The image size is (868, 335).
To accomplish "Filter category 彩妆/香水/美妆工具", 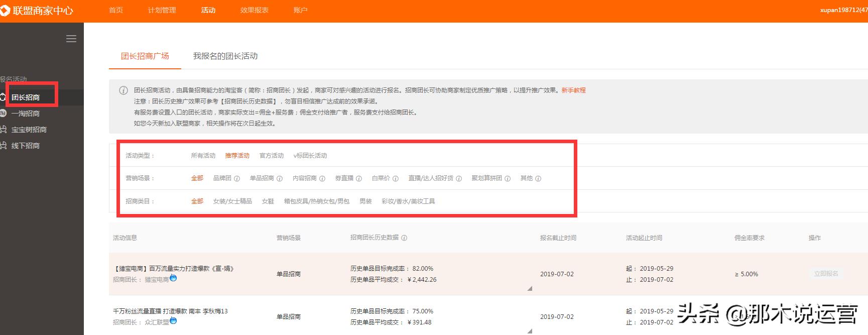I will click(408, 201).
